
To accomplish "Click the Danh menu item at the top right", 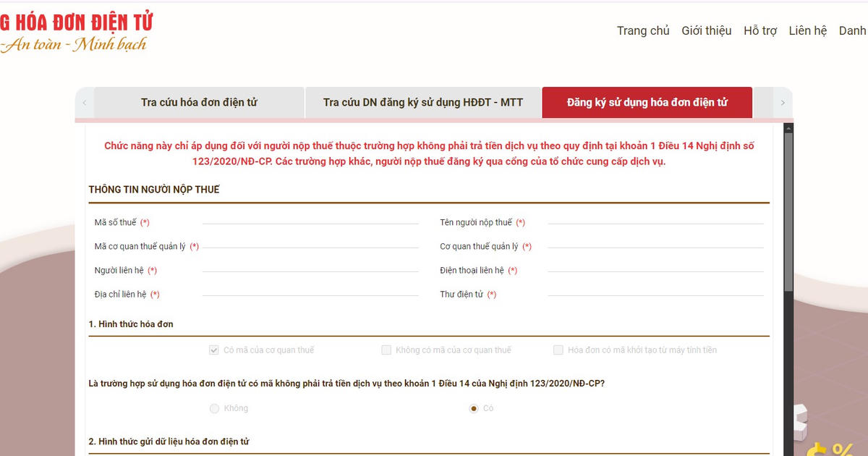I will coord(853,30).
